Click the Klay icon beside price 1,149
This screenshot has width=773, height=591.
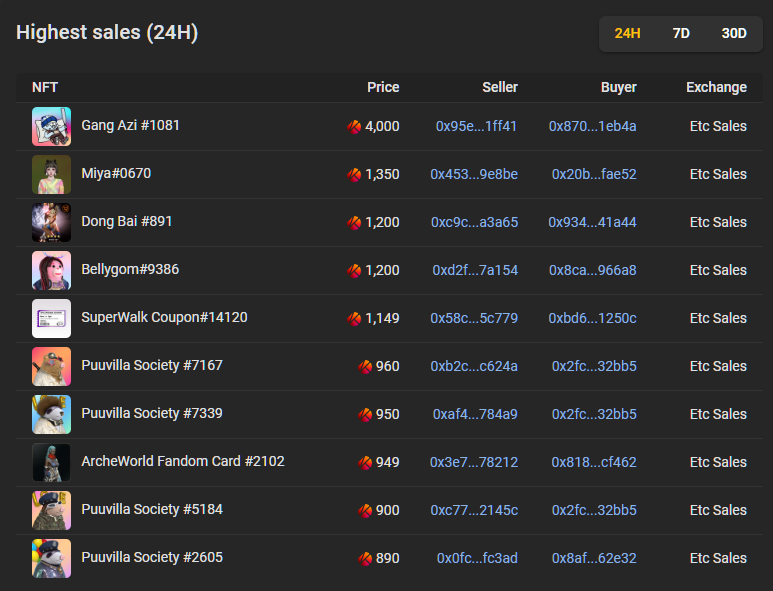pos(354,318)
